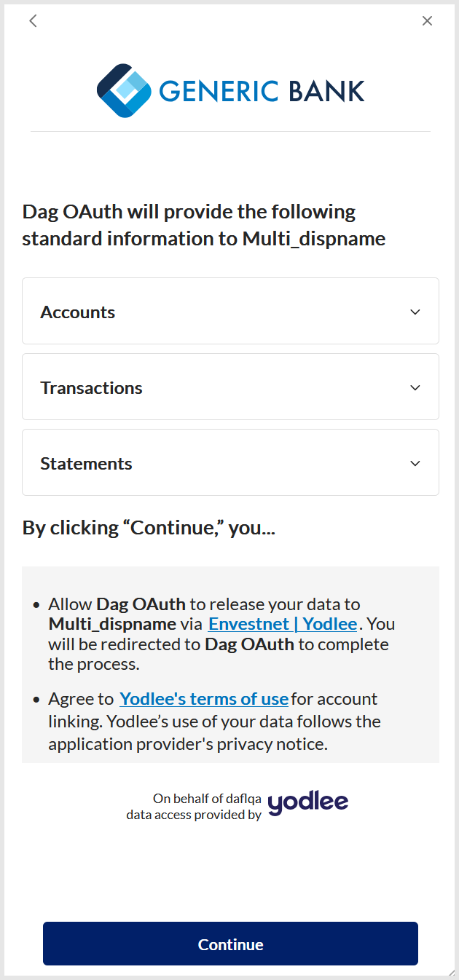This screenshot has width=459, height=980.
Task: Open the Statements section label
Action: tap(86, 464)
